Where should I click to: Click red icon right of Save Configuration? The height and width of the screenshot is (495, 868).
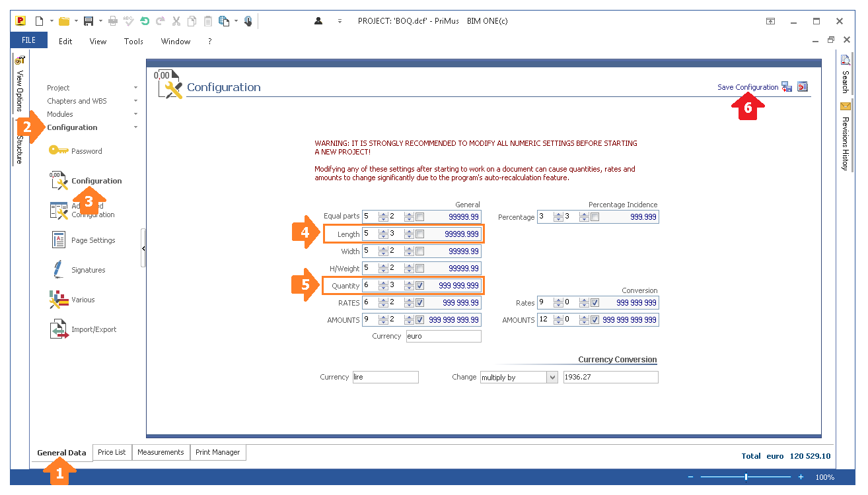coord(803,86)
